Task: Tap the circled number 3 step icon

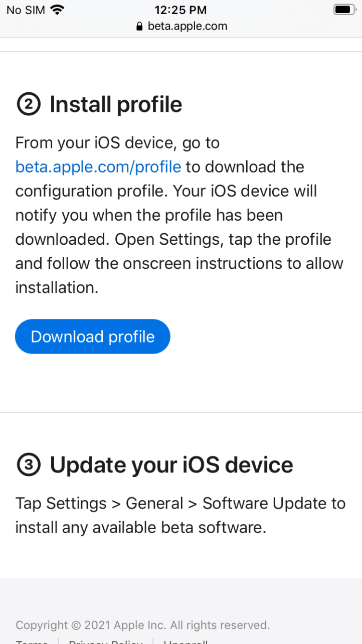Action: click(x=28, y=465)
